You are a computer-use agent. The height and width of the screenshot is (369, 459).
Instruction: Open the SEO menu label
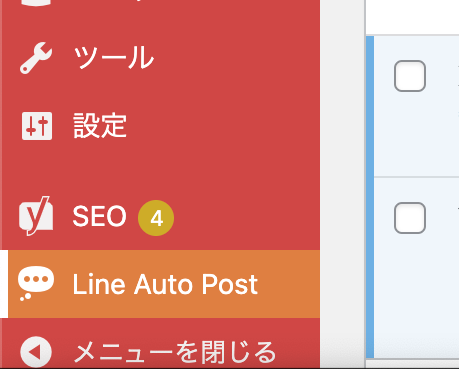[x=99, y=216]
